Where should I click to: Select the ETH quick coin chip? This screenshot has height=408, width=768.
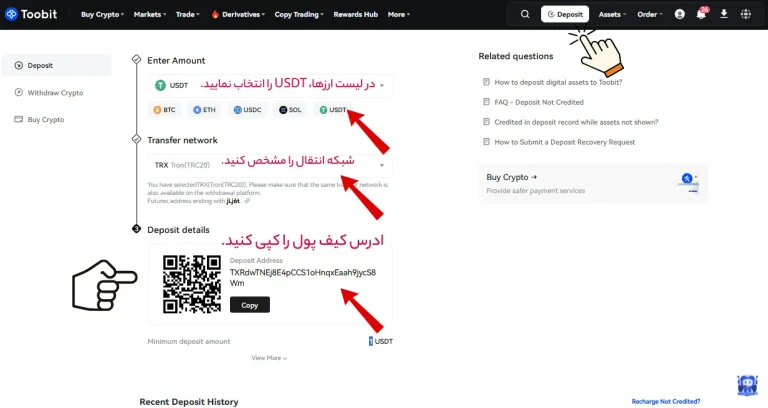click(204, 110)
